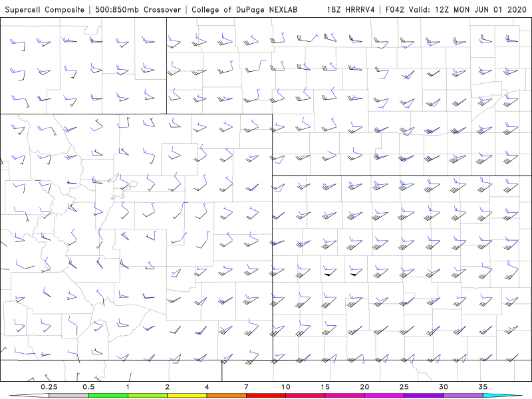The image size is (532, 399).
Task: Click the "Supercell Composite" title text
Action: tap(45, 9)
